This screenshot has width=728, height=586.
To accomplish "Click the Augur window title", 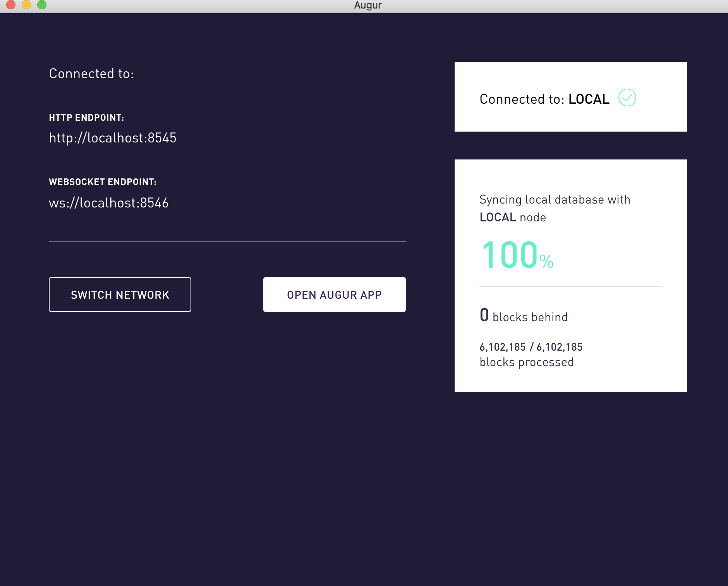I will click(367, 5).
